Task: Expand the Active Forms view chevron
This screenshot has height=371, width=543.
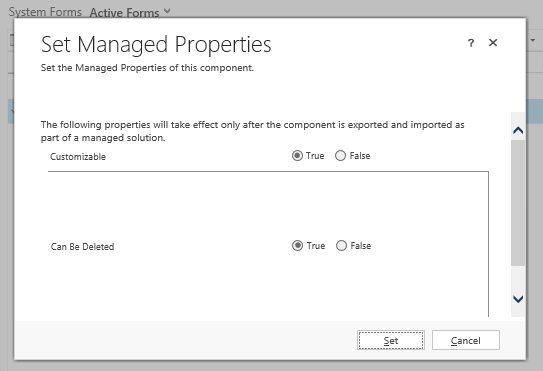Action: tap(167, 11)
